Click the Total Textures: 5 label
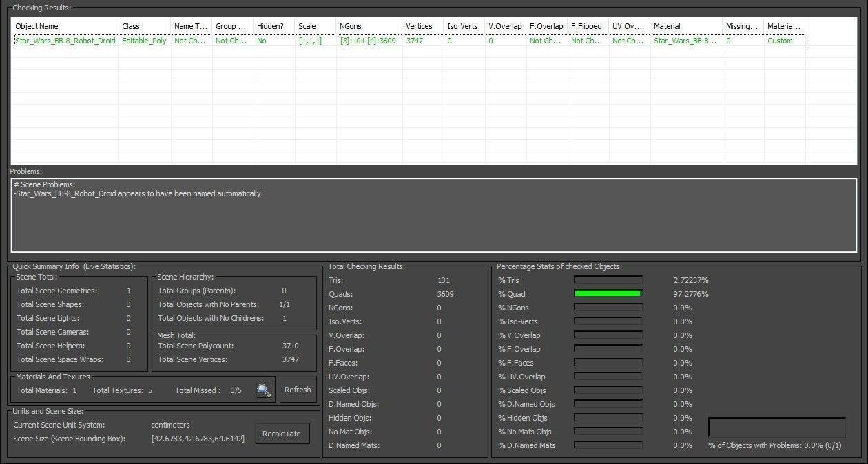This screenshot has width=868, height=464. click(x=122, y=390)
